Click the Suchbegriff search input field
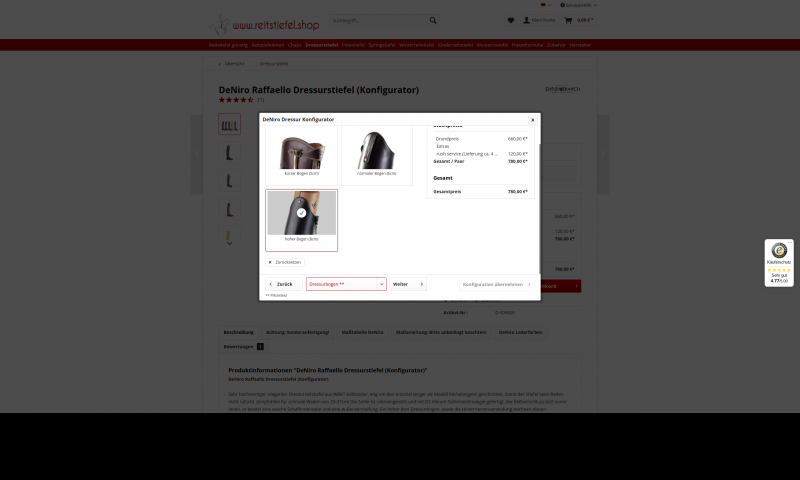 pyautogui.click(x=378, y=20)
